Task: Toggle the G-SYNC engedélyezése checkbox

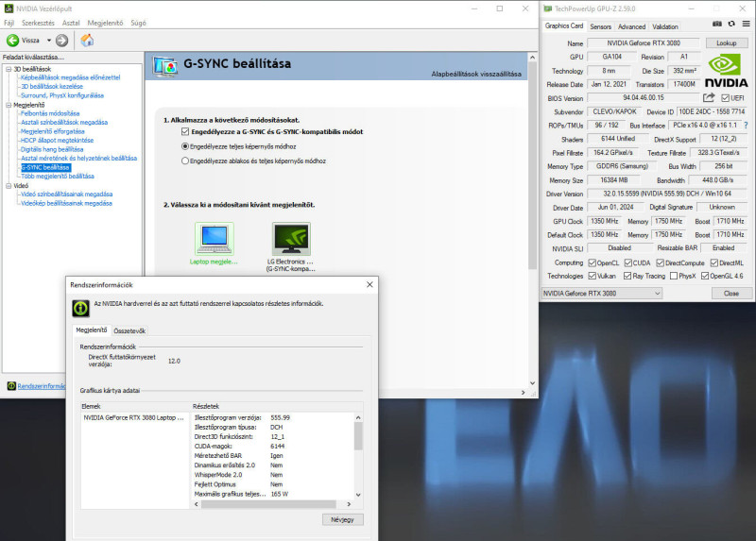Action: tap(185, 131)
